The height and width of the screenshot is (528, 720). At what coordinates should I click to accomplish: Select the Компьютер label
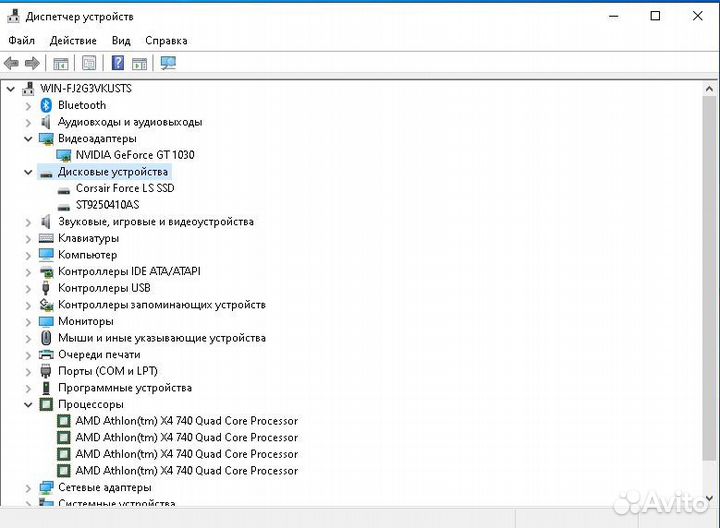coord(87,255)
